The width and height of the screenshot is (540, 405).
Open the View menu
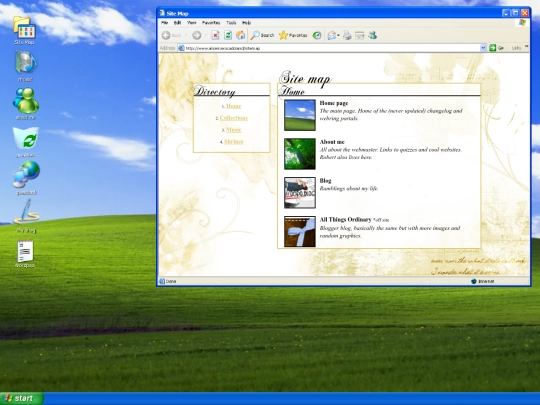tap(191, 23)
